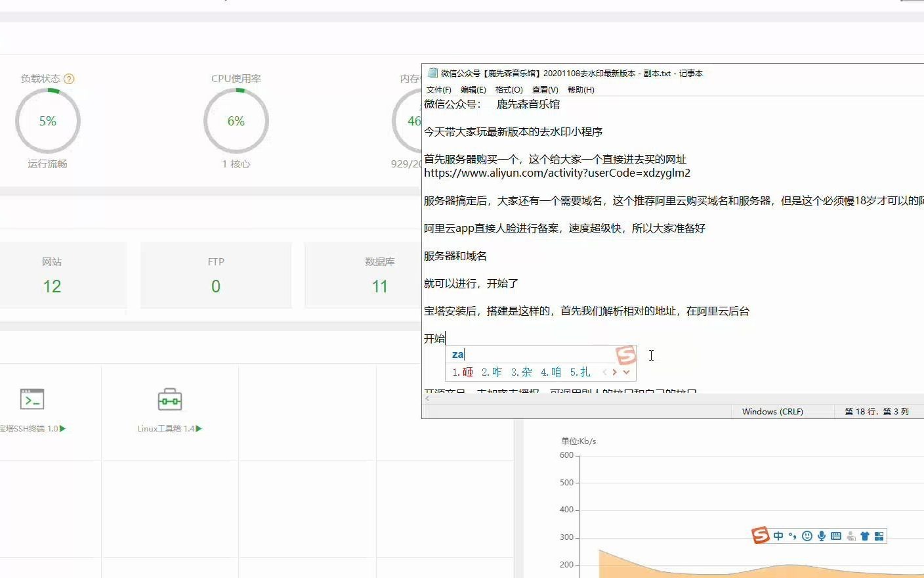Open the 查看(V) menu in Notepad
The height and width of the screenshot is (578, 924).
(545, 90)
